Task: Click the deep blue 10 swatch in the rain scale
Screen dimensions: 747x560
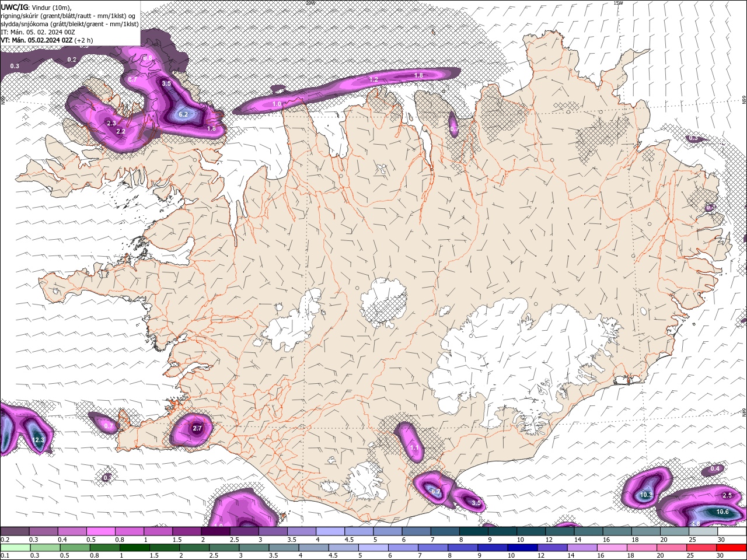Action: pos(523,548)
